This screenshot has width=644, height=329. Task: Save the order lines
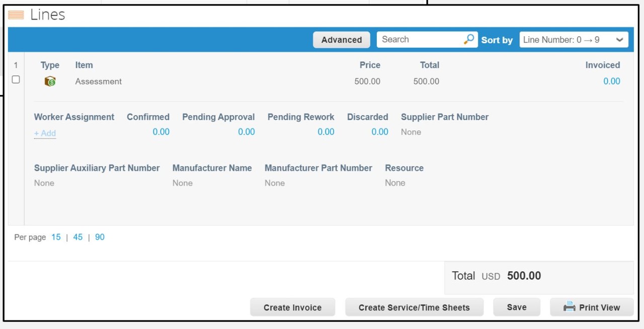pos(517,307)
